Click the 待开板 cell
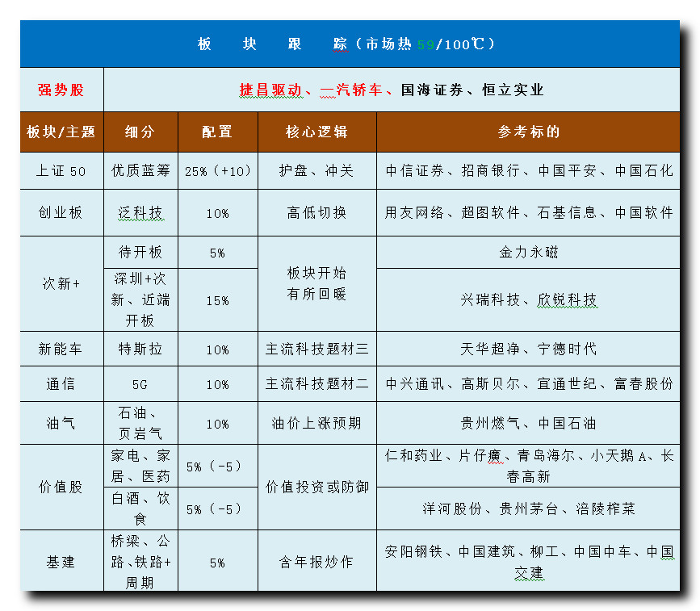Image resolution: width=700 pixels, height=611 pixels. (140, 253)
